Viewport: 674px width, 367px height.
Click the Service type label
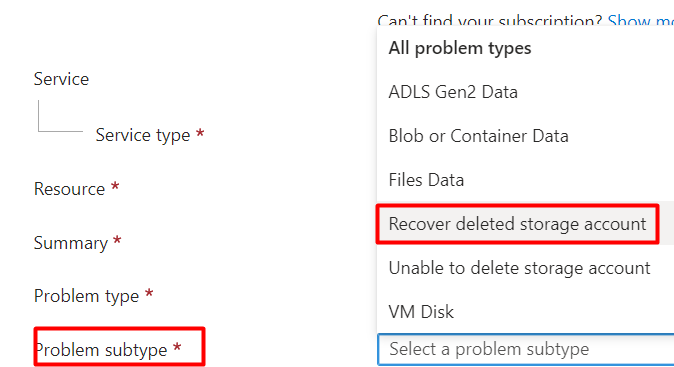[x=143, y=135]
